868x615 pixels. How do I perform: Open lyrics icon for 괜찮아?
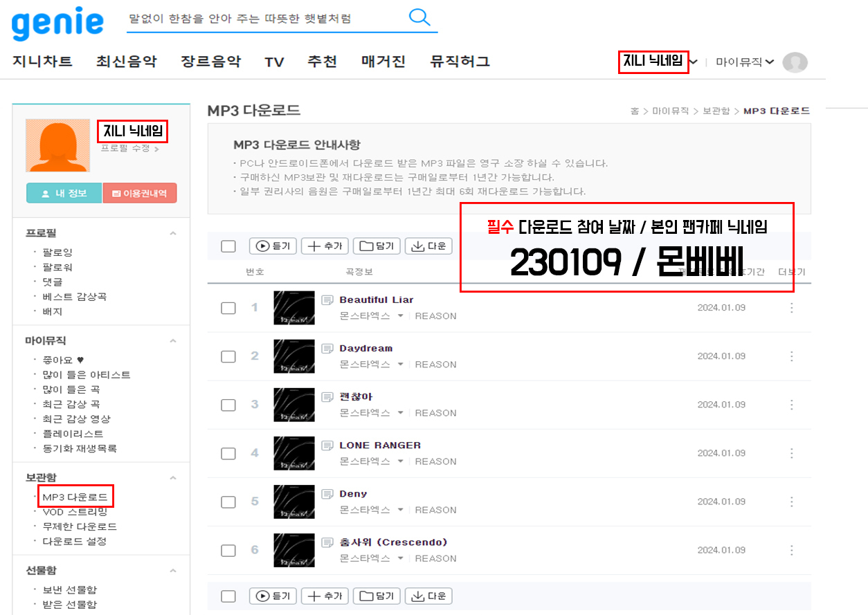327,396
